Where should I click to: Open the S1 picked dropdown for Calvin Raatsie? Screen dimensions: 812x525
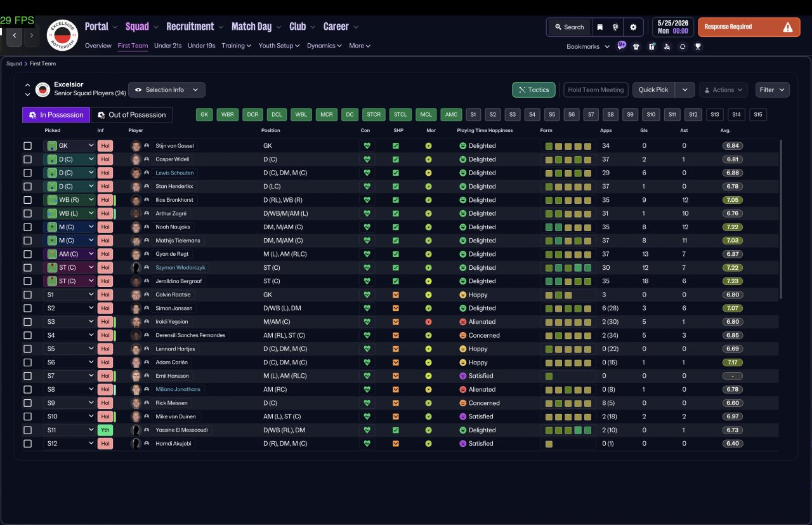tap(69, 295)
